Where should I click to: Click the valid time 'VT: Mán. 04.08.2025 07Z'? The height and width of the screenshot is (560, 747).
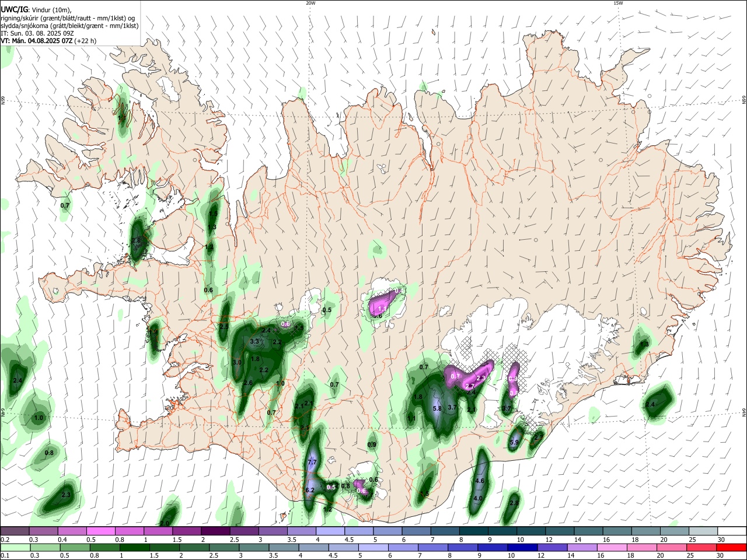[x=36, y=41]
